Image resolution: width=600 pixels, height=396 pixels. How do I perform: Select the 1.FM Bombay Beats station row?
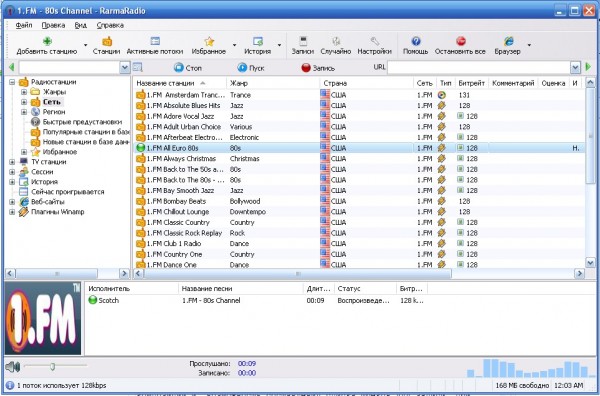(359, 201)
